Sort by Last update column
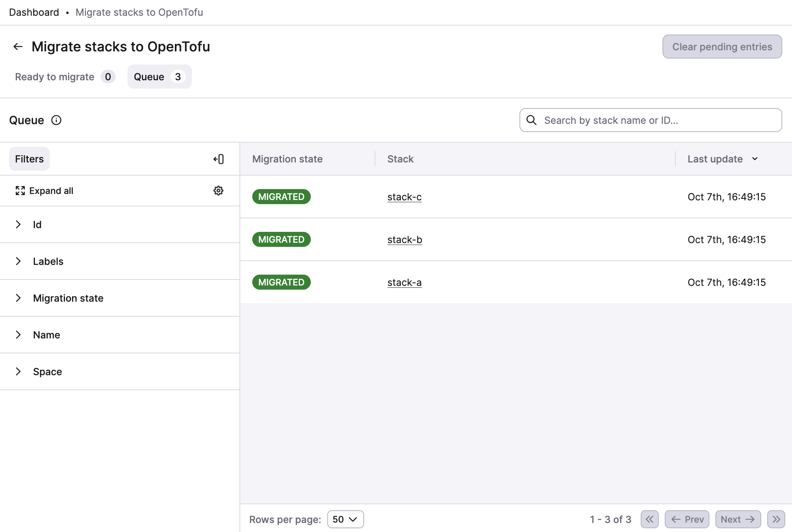Screen dimensions: 792x532 pyautogui.click(x=723, y=159)
